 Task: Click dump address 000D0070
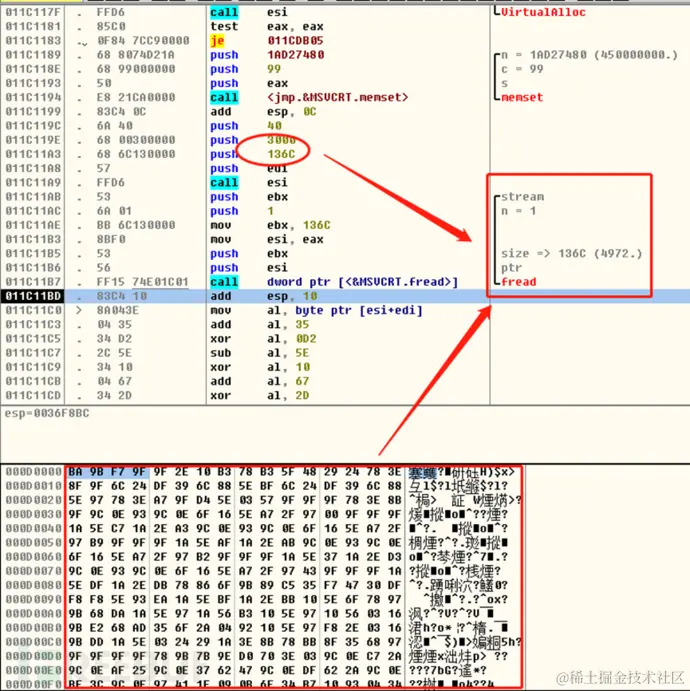point(33,571)
